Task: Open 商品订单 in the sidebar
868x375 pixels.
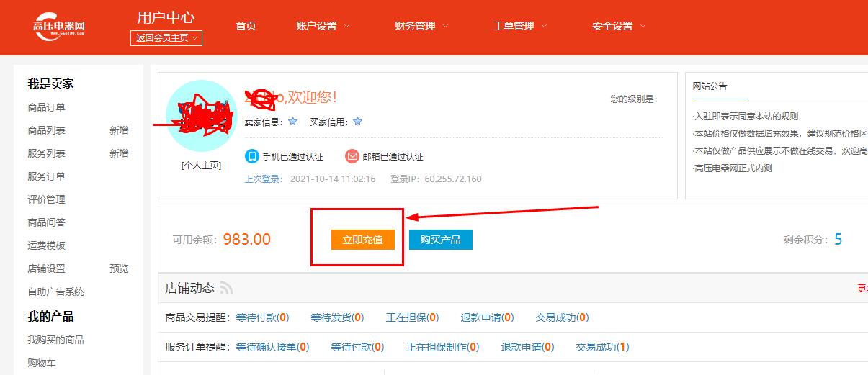Action: pyautogui.click(x=47, y=107)
